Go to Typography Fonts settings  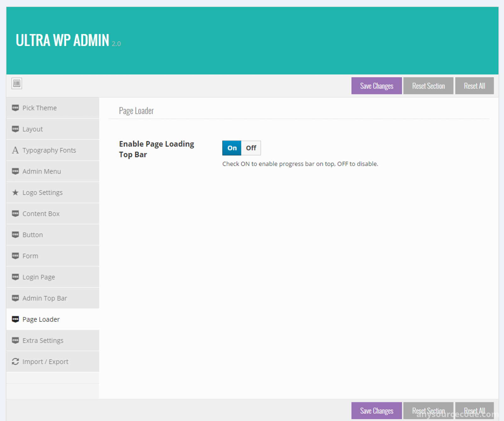(x=53, y=150)
